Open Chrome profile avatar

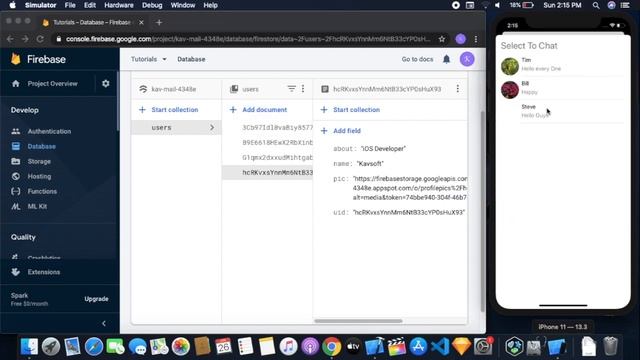[x=461, y=39]
